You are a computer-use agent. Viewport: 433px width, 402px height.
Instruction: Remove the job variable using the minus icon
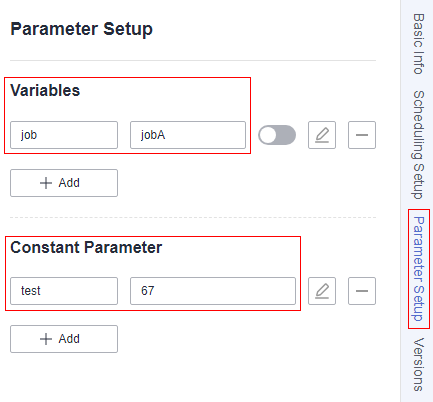[x=362, y=135]
